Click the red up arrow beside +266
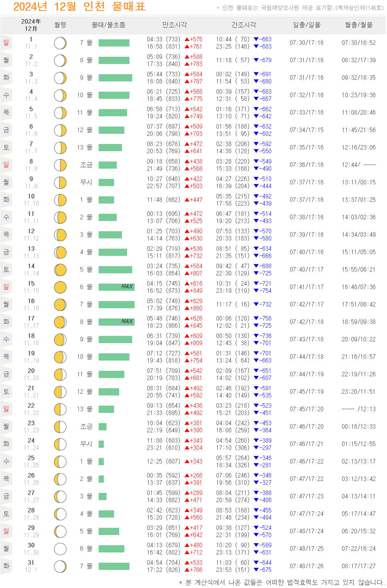Screen dimensions: 387x588 click(x=187, y=476)
